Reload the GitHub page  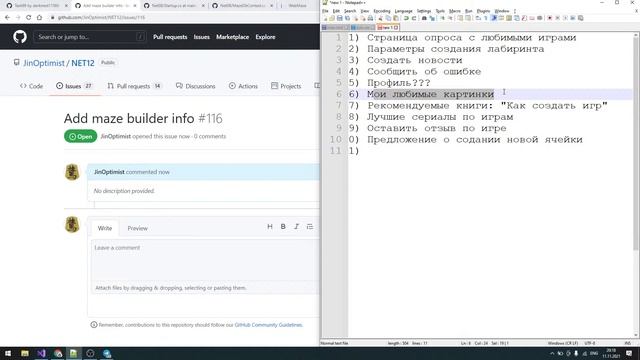click(x=28, y=18)
